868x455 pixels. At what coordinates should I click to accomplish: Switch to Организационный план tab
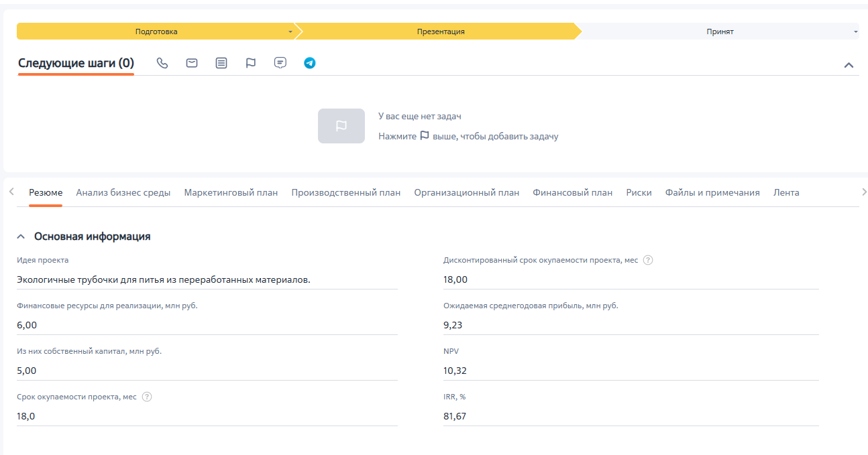467,192
